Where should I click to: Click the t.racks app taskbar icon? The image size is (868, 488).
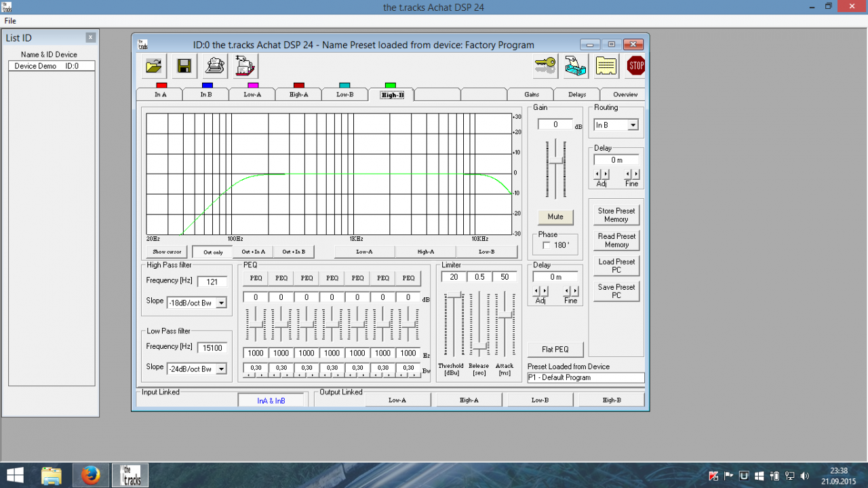coord(130,475)
